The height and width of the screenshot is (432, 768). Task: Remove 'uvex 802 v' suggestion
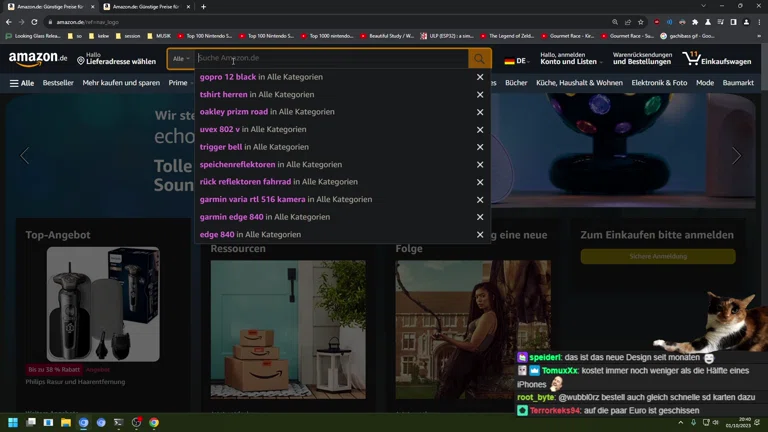pos(480,130)
